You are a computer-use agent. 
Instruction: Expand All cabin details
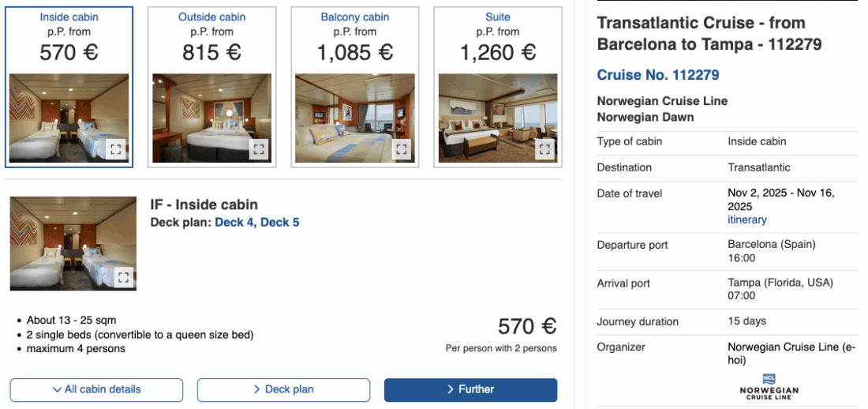pyautogui.click(x=96, y=389)
